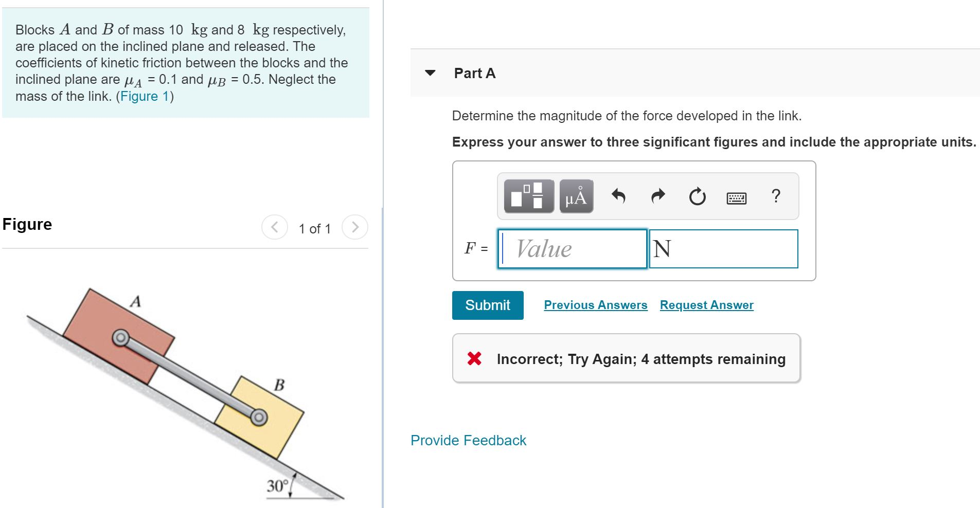Open the on-screen keyboard shortcuts icon
The height and width of the screenshot is (508, 980).
[737, 196]
